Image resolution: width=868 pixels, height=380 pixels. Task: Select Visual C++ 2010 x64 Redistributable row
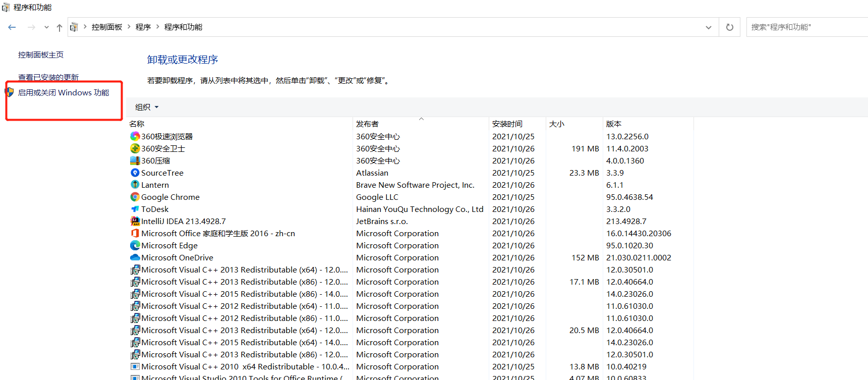[x=245, y=366]
